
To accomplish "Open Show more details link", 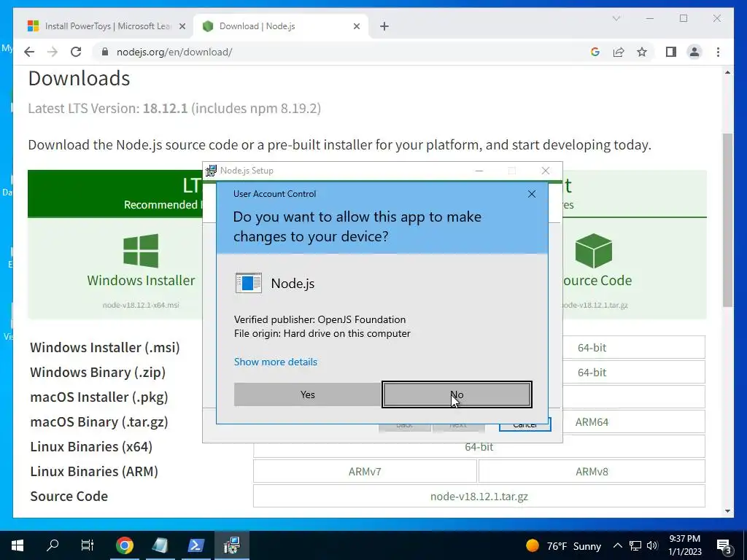I will pos(275,362).
